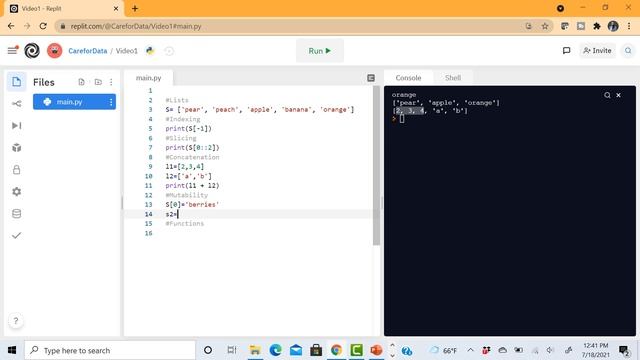This screenshot has width=640, height=360.
Task: Open the Unit tests checkmark icon
Action: (x=16, y=236)
